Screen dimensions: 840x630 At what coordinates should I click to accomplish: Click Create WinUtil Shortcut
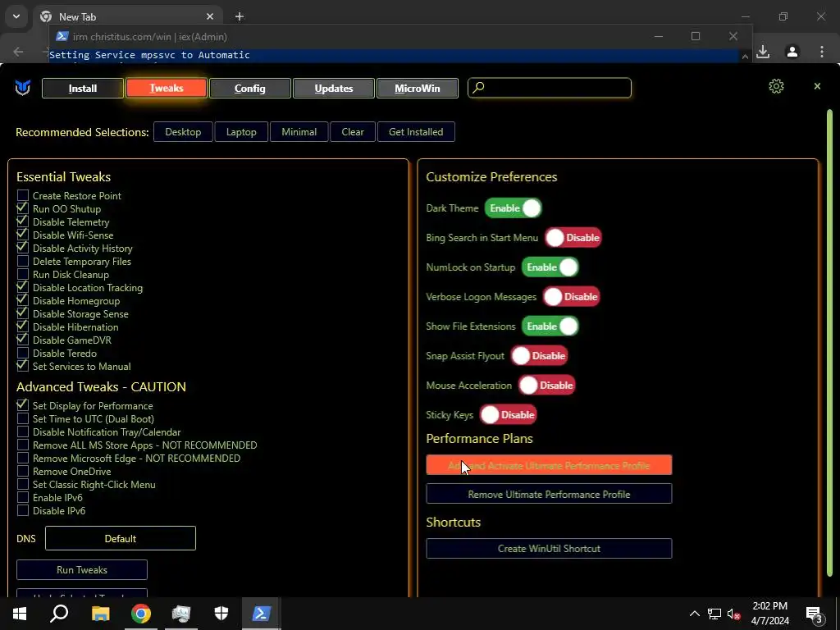coord(549,548)
